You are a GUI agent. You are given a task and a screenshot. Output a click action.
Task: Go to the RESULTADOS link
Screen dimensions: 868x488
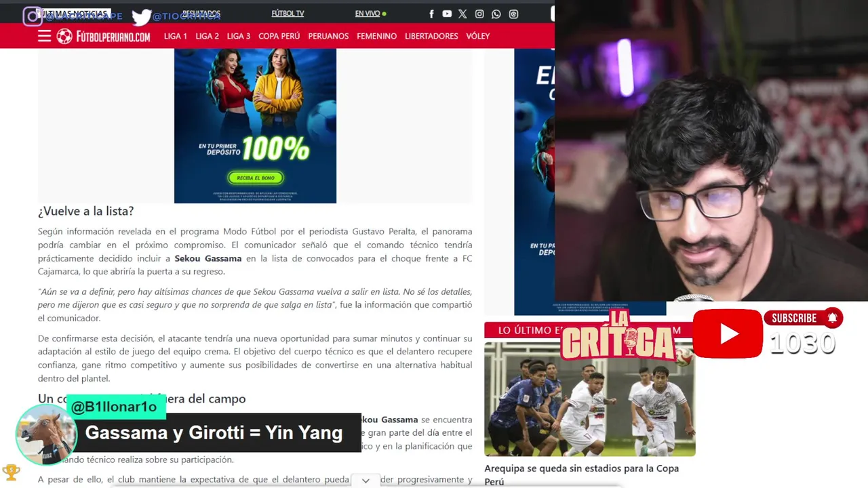tap(201, 14)
